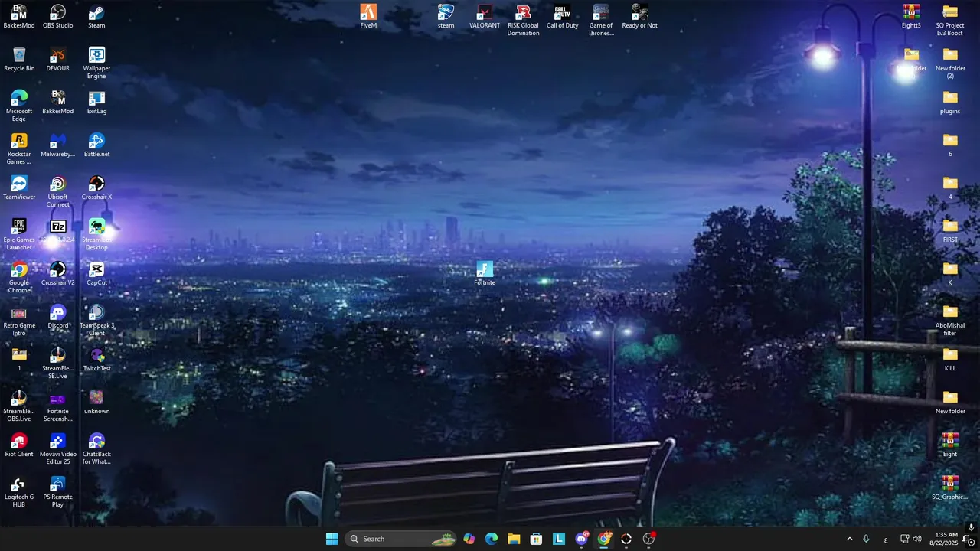
Task: Open Wallpaper Engine shortcut
Action: point(96,64)
